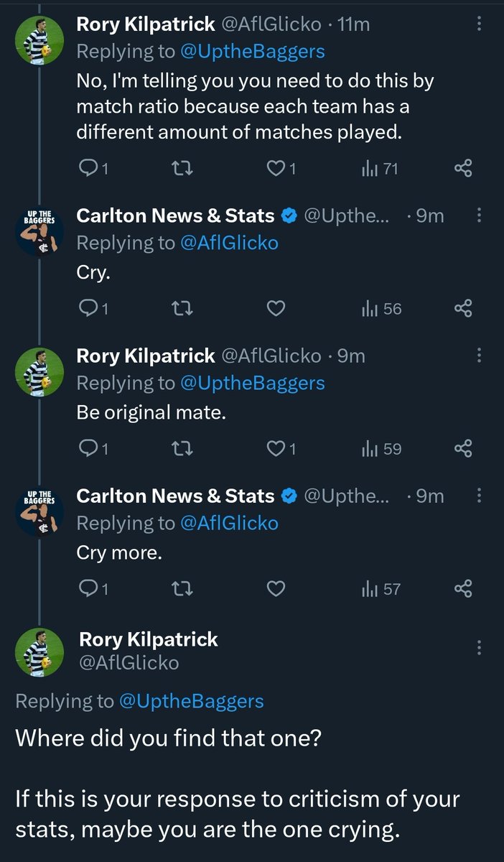Open Carlton News & Stats profile from the 'Cry.' reply
The width and height of the screenshot is (504, 862).
(x=176, y=215)
